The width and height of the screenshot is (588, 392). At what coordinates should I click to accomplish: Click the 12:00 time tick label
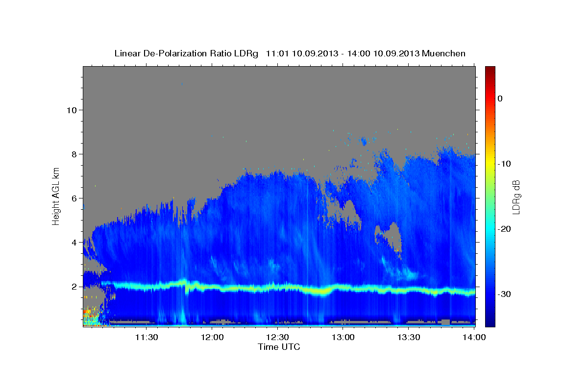point(212,338)
